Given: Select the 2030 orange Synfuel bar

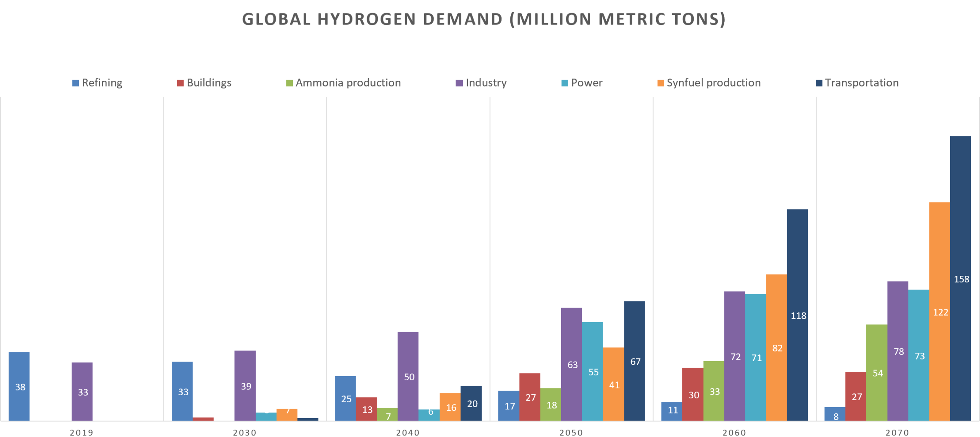Looking at the screenshot, I should click(287, 415).
